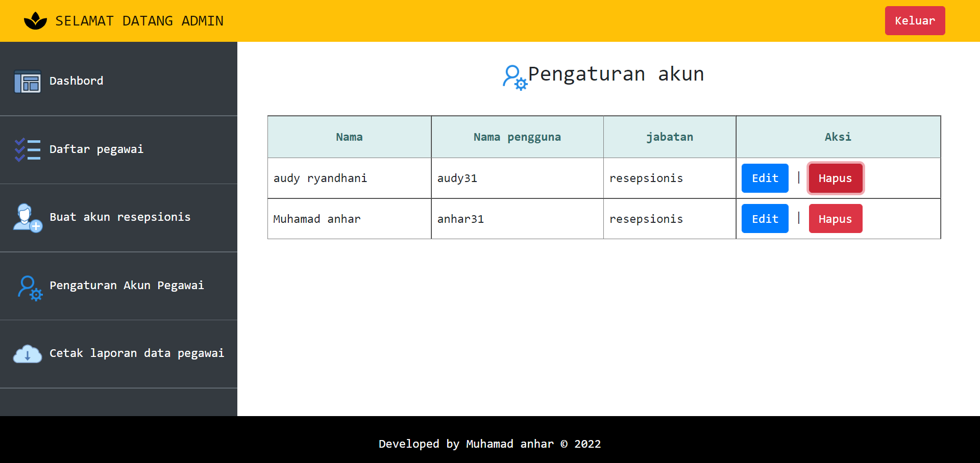The image size is (980, 463).
Task: Open the Dashbord menu item
Action: [x=76, y=81]
